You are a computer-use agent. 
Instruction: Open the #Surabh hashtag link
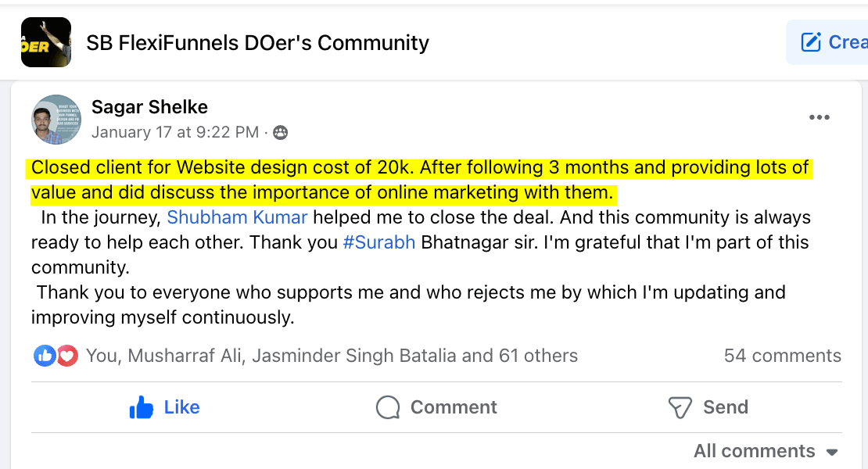(x=378, y=242)
